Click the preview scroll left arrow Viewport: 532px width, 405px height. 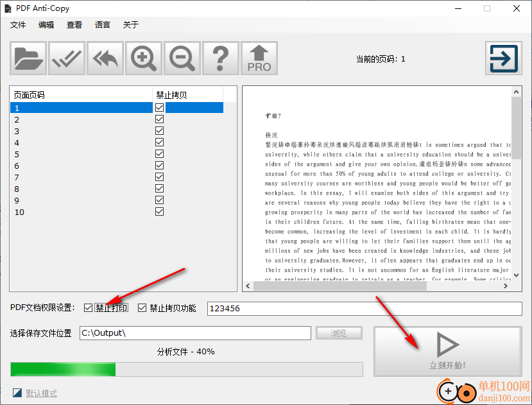tap(248, 286)
